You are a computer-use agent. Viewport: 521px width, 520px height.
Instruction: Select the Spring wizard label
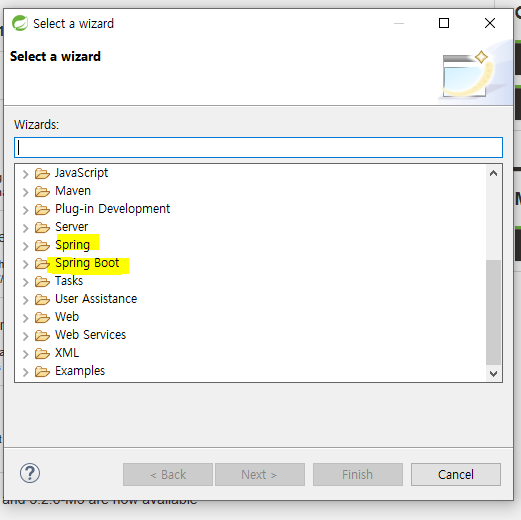click(x=72, y=245)
